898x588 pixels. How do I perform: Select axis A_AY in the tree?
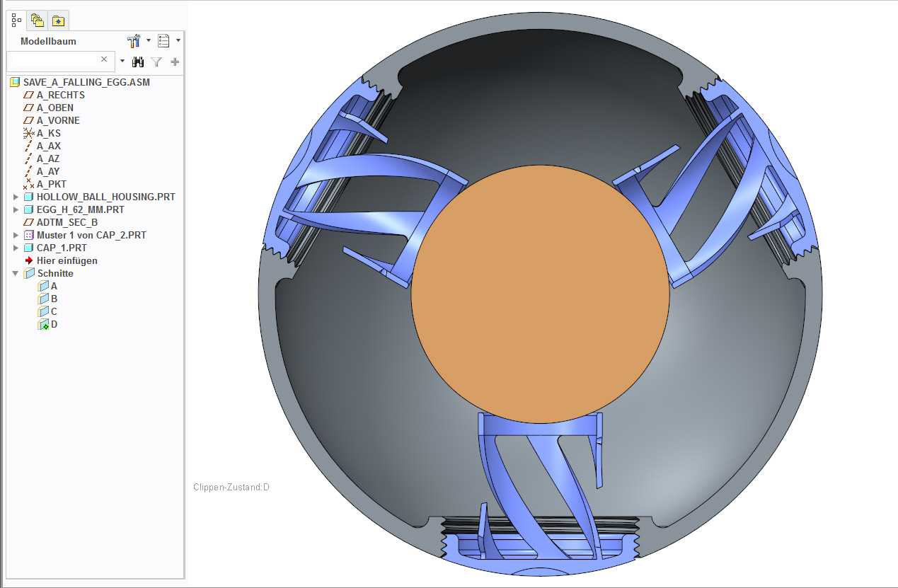tap(48, 171)
